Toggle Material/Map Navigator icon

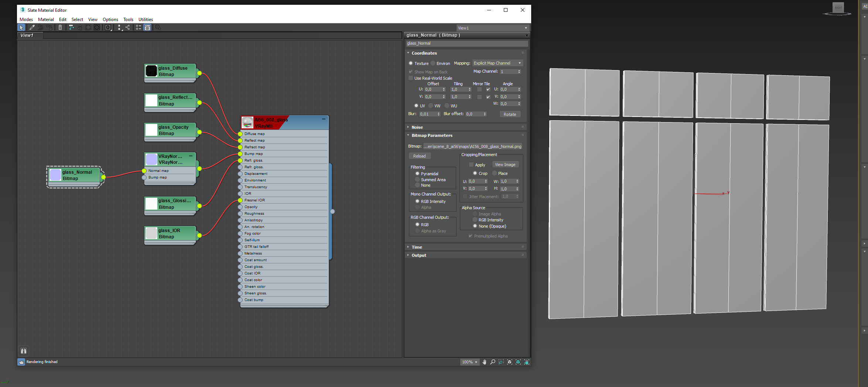pos(139,28)
